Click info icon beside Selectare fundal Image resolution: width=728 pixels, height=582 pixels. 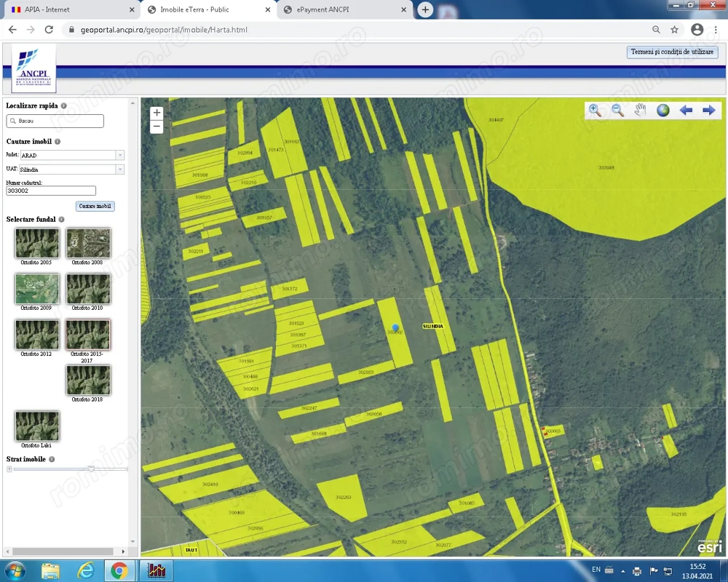coord(61,219)
